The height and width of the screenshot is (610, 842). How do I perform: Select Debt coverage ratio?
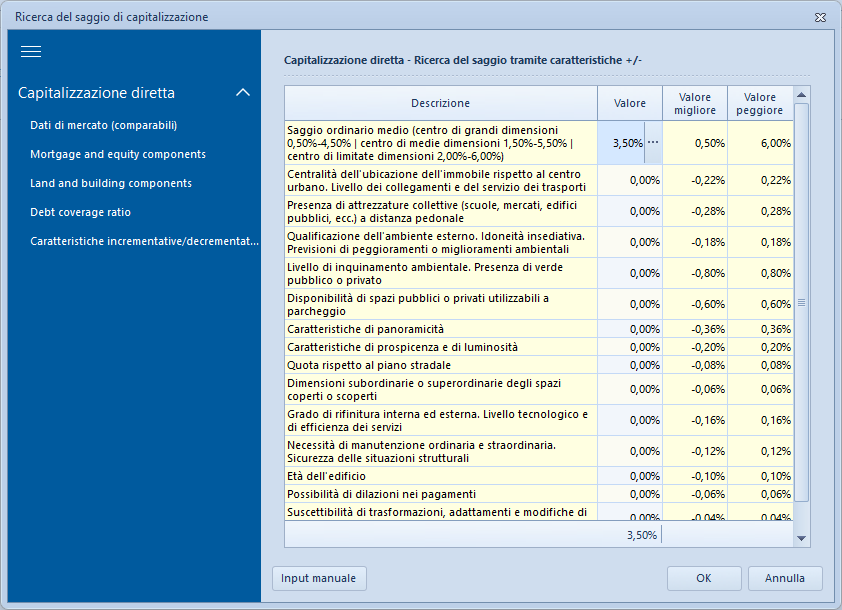tap(81, 212)
